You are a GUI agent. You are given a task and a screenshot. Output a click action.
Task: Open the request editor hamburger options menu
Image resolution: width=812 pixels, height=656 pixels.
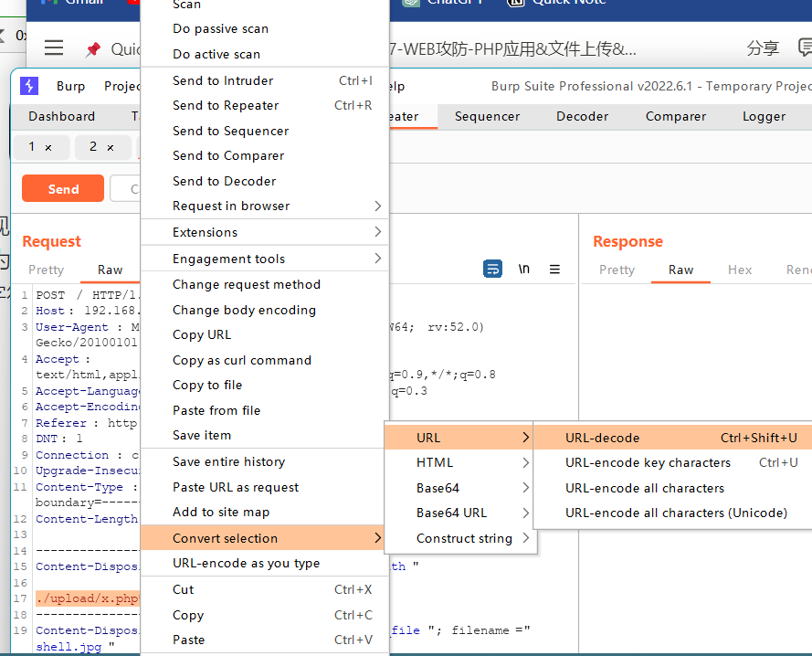point(554,269)
